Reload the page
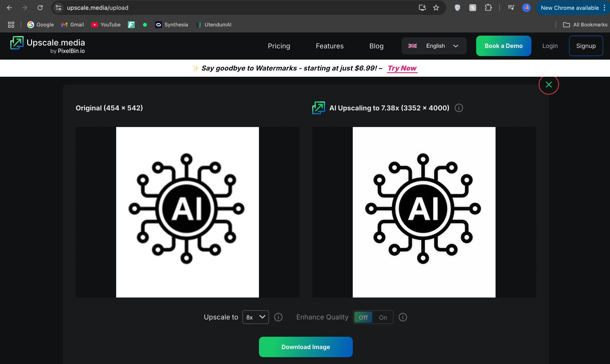This screenshot has height=364, width=610. [40, 8]
